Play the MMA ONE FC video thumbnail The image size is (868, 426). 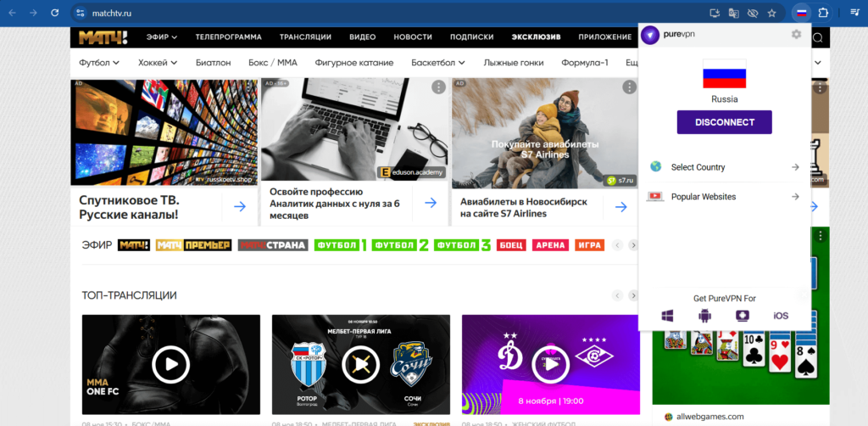170,365
